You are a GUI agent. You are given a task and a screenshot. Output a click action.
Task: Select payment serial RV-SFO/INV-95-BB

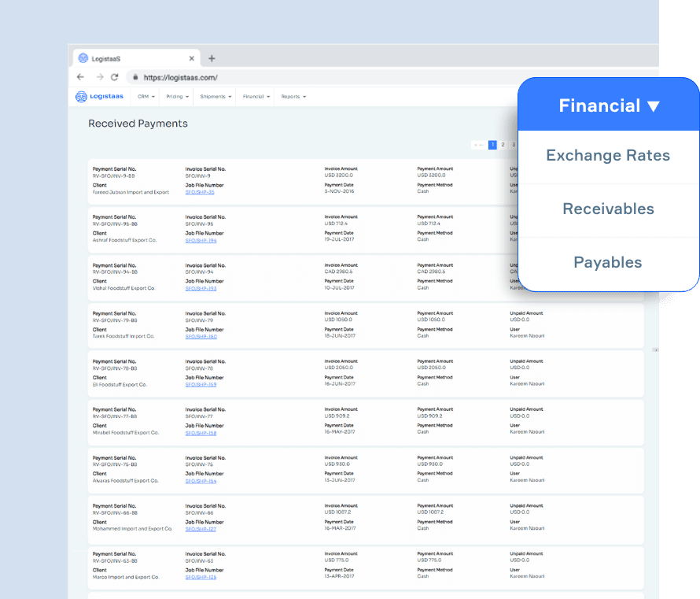(115, 224)
